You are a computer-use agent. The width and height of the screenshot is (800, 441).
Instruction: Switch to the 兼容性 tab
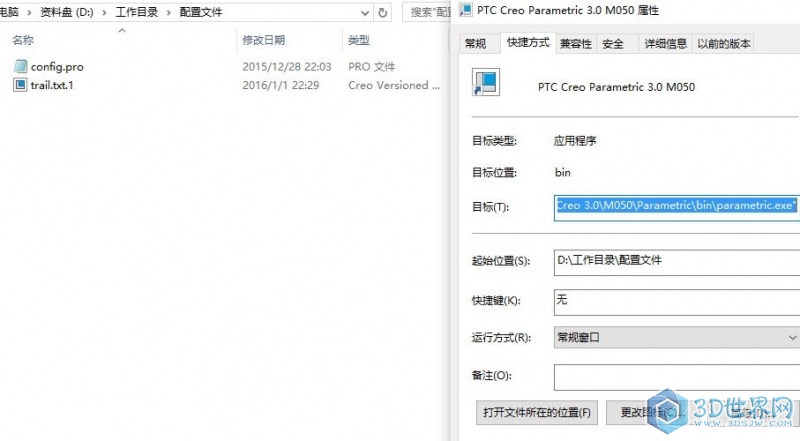[576, 44]
